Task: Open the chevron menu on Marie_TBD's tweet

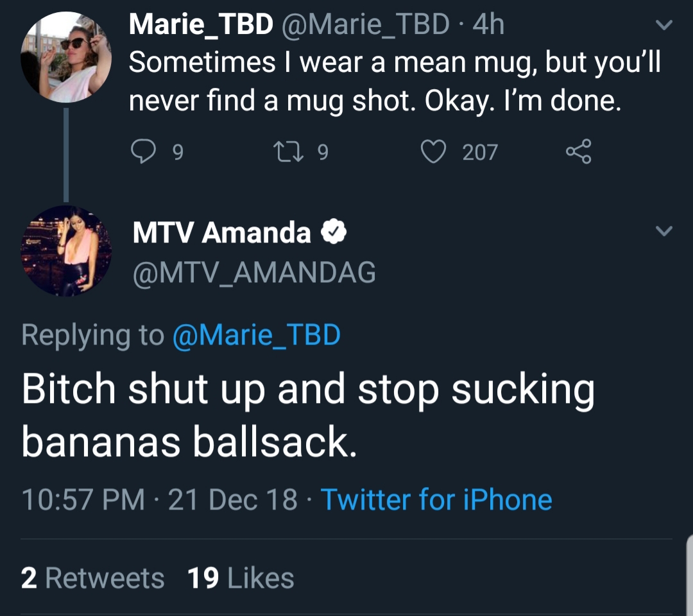Action: point(664,24)
